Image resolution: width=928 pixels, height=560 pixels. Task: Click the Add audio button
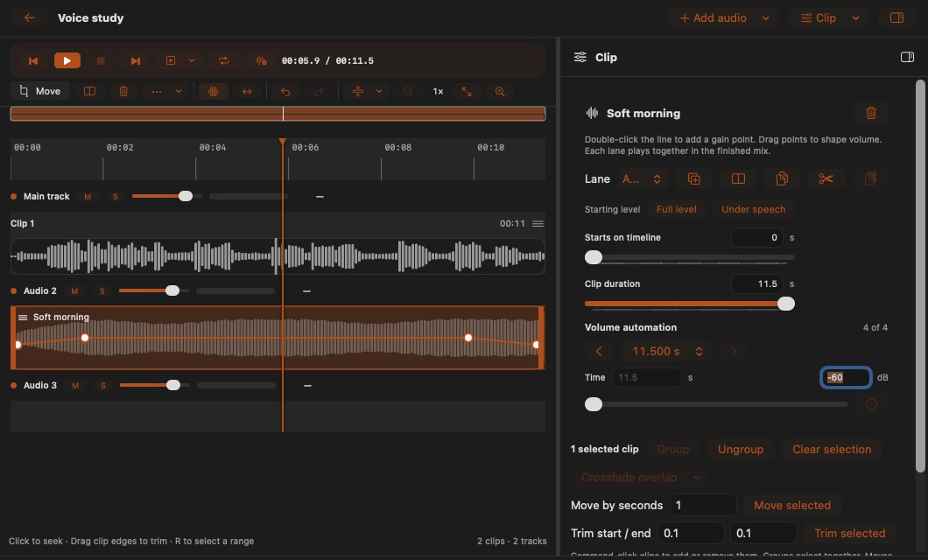coord(713,17)
